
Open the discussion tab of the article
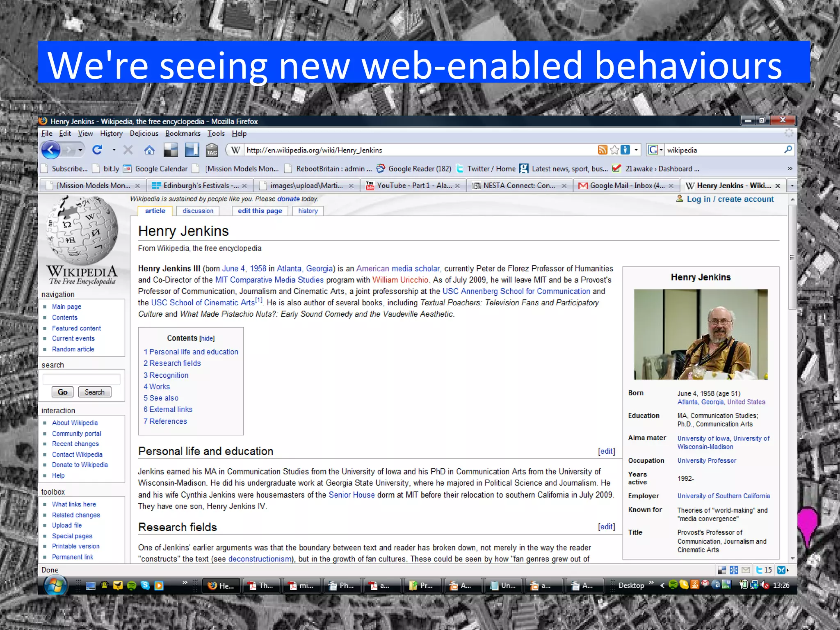click(x=198, y=211)
